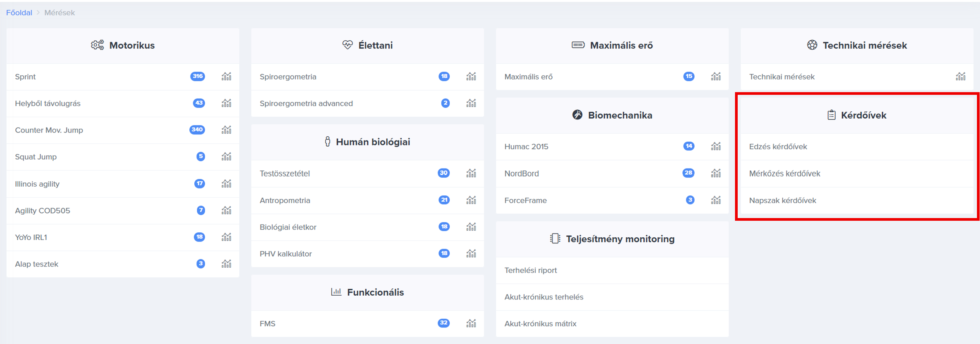
Task: Open the graph icon beside FMS
Action: click(x=471, y=323)
